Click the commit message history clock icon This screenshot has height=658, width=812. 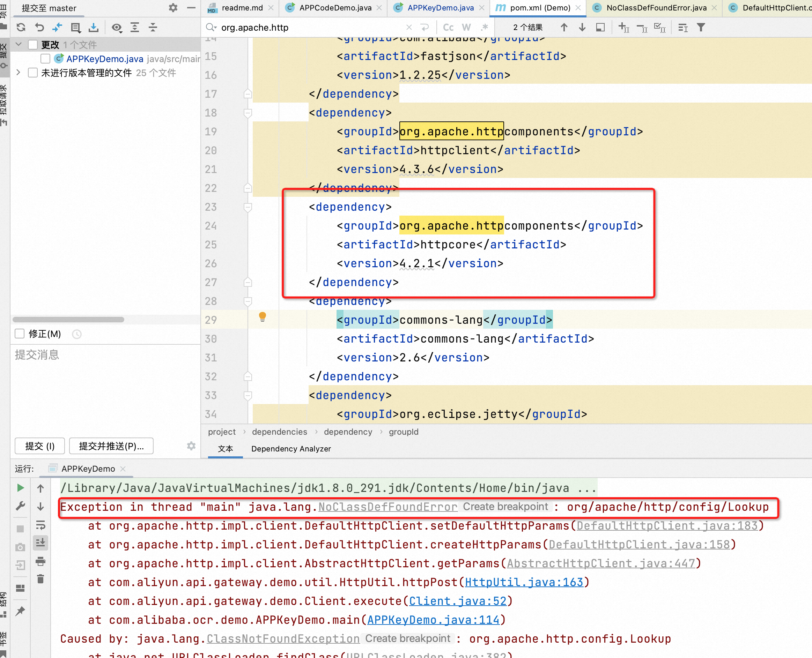[76, 334]
